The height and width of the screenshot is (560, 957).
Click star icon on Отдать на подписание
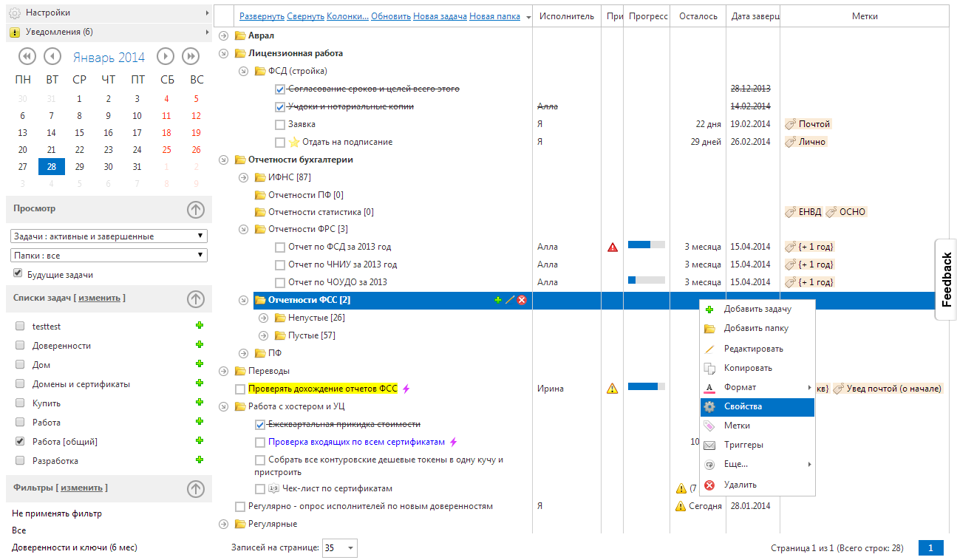(x=293, y=142)
